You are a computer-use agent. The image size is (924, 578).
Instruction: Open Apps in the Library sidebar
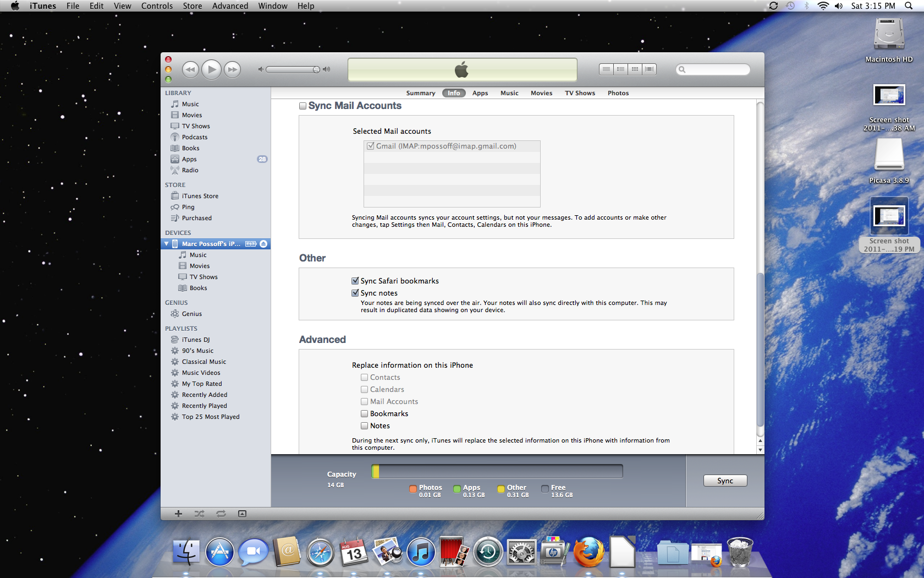pos(189,159)
